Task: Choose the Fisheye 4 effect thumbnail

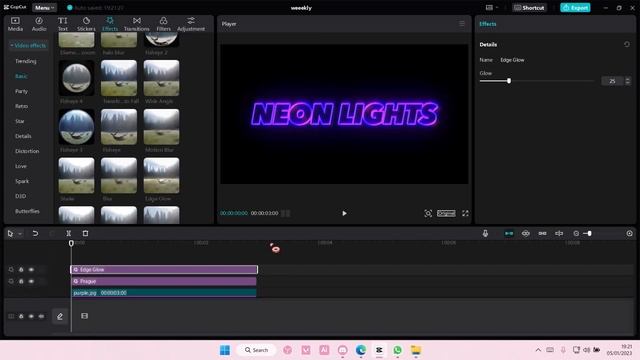Action: [x=76, y=78]
